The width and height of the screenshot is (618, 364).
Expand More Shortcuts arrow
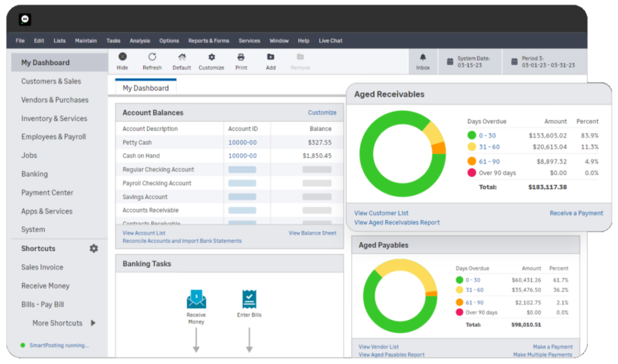[94, 323]
